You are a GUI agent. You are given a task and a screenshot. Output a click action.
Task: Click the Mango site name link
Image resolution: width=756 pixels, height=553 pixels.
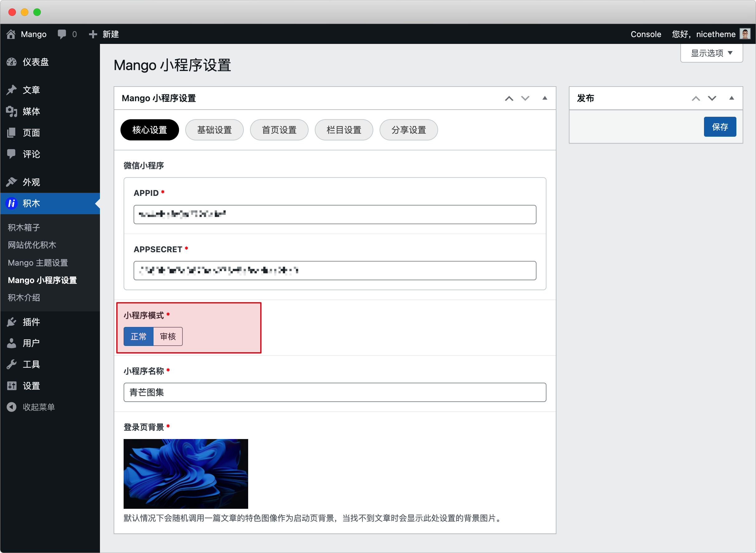click(33, 34)
